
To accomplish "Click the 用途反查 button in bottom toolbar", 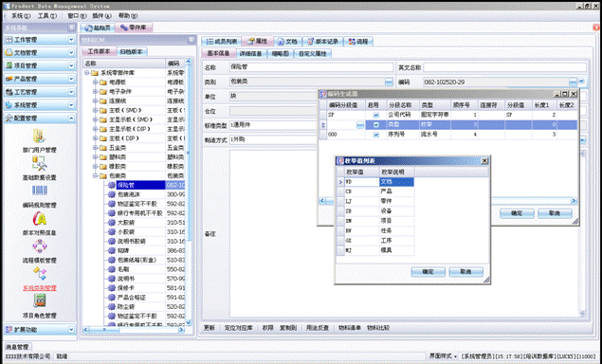I will pyautogui.click(x=318, y=328).
